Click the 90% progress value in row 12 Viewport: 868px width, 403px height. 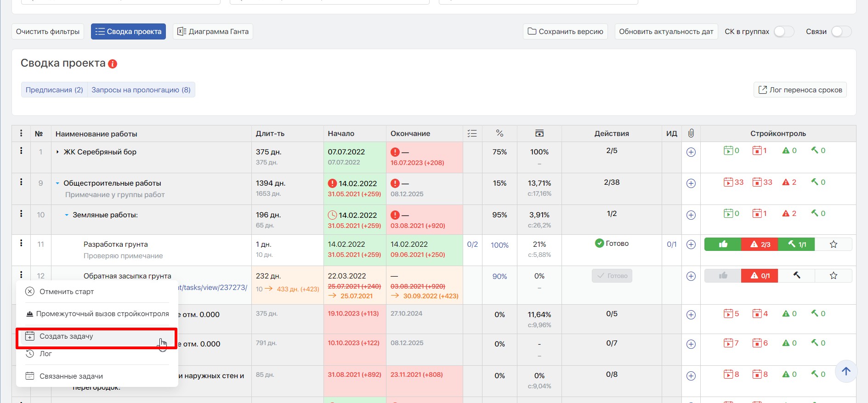[499, 277]
